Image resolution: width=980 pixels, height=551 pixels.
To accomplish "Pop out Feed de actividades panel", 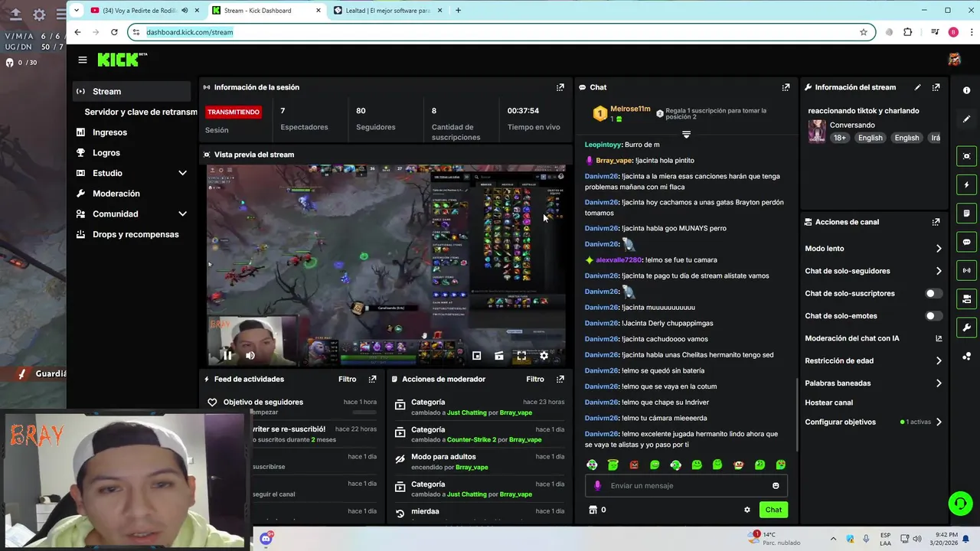I will (x=373, y=379).
